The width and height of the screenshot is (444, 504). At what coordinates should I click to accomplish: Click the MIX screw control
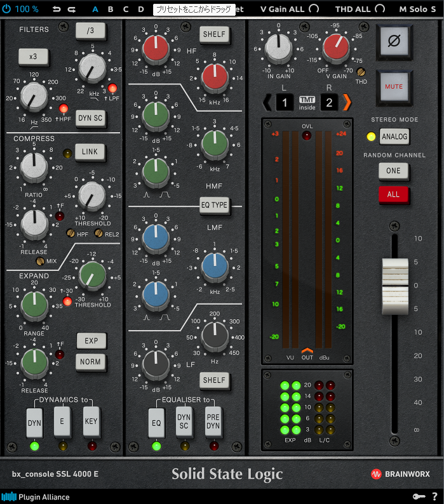[x=40, y=261]
